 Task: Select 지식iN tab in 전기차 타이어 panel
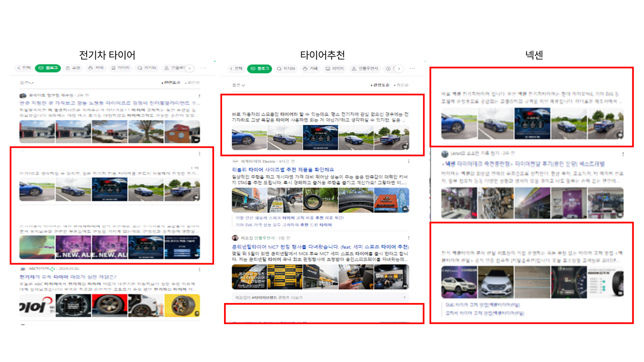point(147,68)
